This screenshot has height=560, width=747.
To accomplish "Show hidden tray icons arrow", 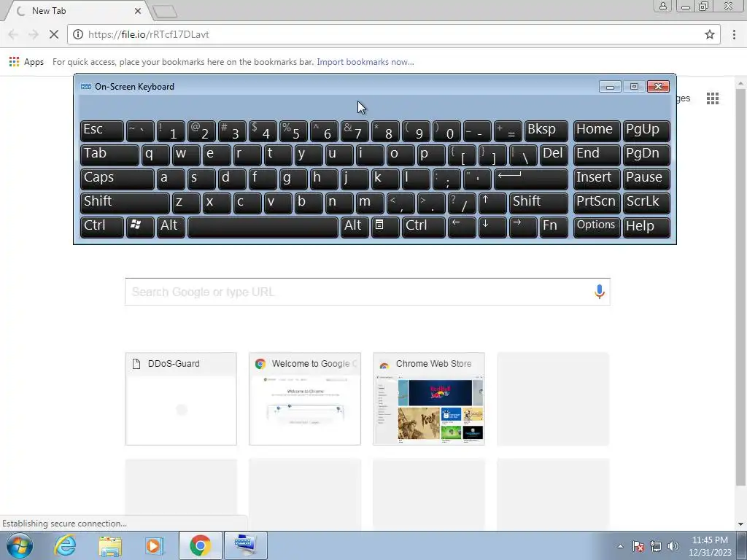I will (x=620, y=546).
